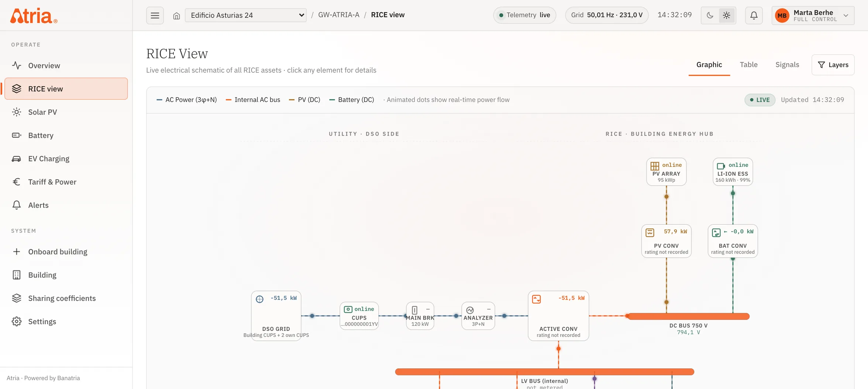This screenshot has width=868, height=389.
Task: Click the LV BUS (internal) orange bar
Action: [545, 372]
